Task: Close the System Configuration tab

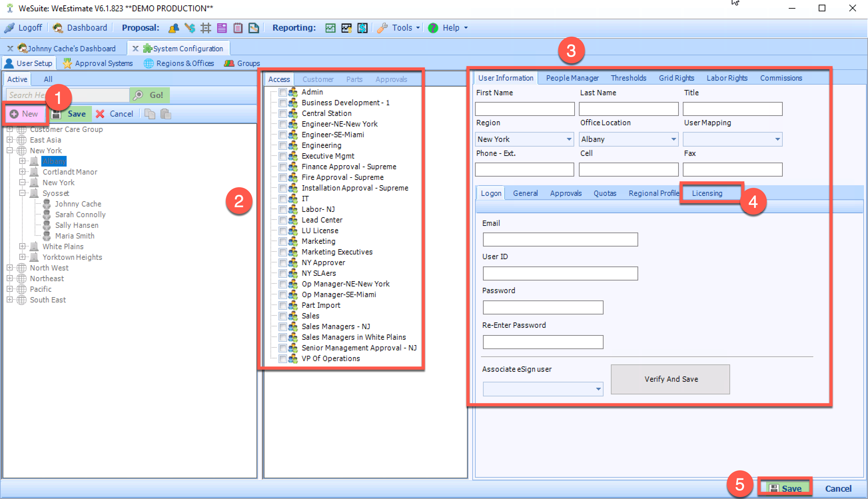Action: pyautogui.click(x=135, y=49)
